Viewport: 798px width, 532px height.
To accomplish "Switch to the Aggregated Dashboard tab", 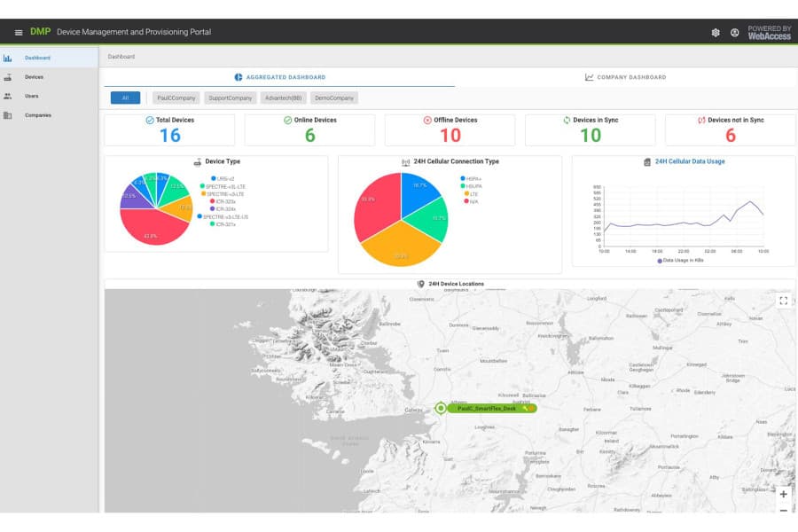I will [x=280, y=77].
